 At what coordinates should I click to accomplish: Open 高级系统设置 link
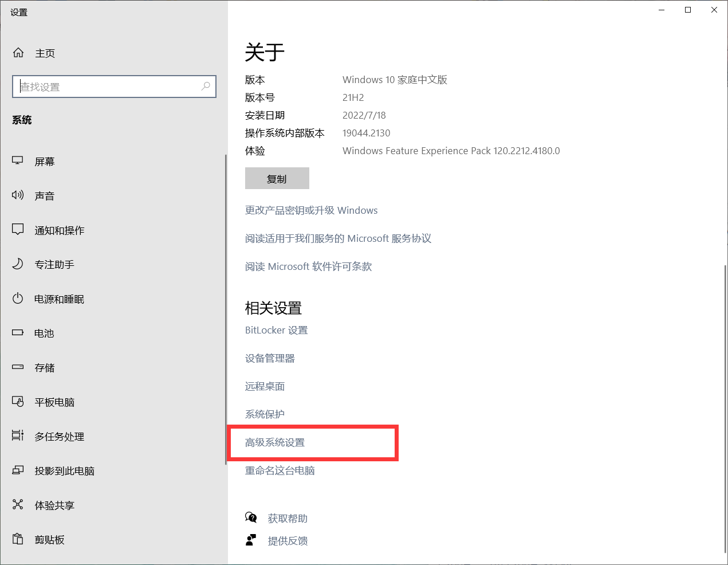[275, 442]
